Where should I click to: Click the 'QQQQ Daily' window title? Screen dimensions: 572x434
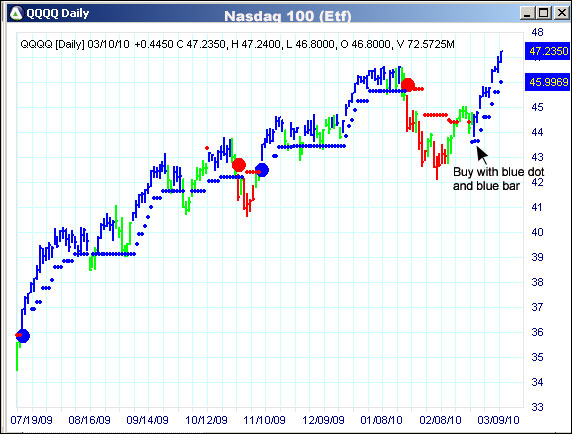58,13
